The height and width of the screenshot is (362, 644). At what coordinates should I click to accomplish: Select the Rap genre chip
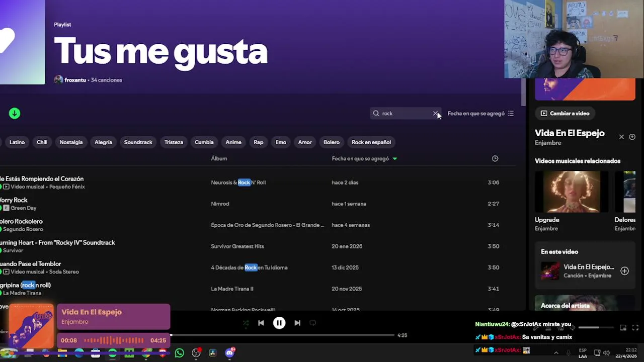(x=258, y=142)
